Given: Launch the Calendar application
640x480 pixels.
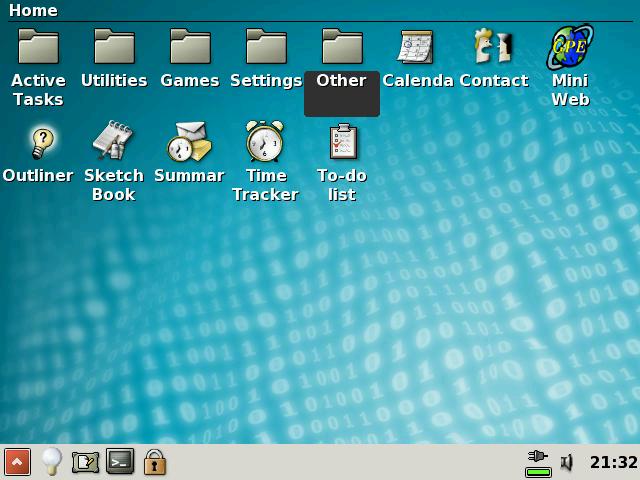Looking at the screenshot, I should (x=417, y=47).
